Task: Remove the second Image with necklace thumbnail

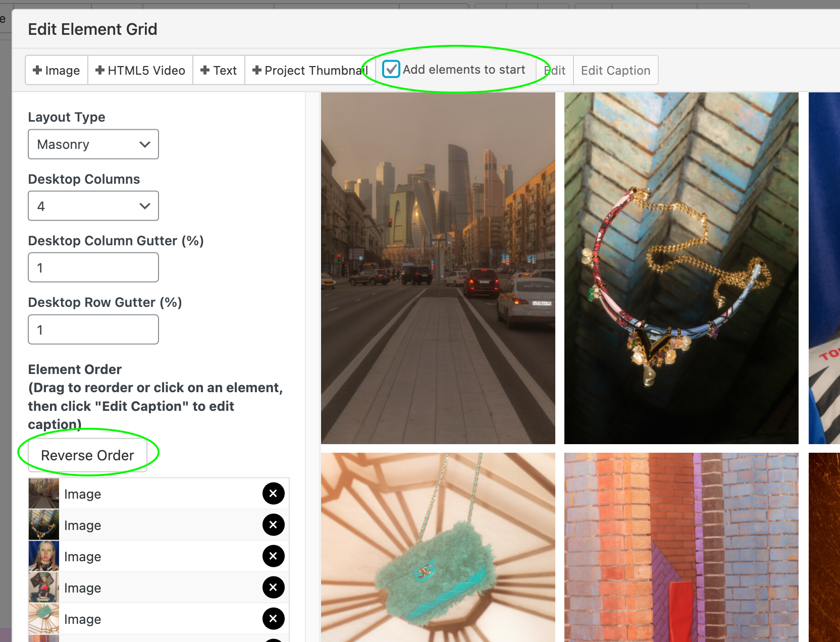Action: tap(273, 525)
